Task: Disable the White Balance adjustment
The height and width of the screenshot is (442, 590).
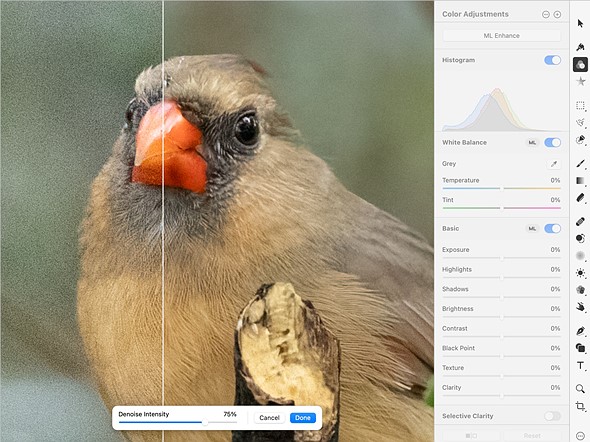Action: [x=552, y=143]
